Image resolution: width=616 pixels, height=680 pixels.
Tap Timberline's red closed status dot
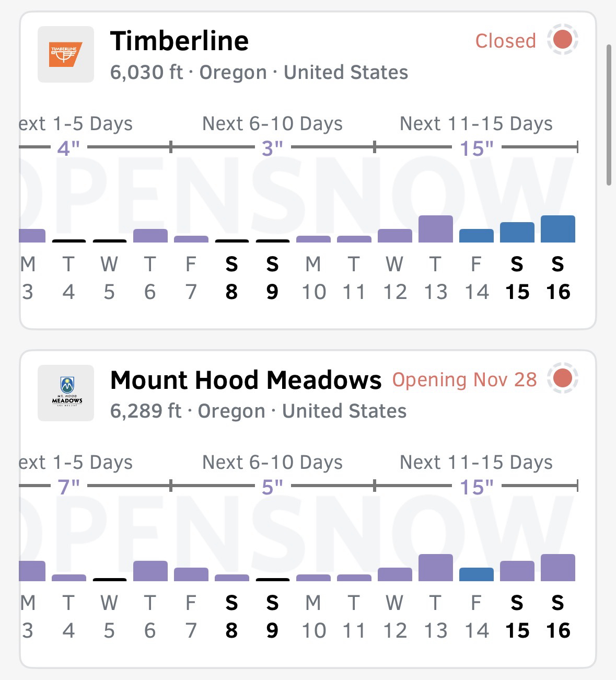tap(563, 40)
